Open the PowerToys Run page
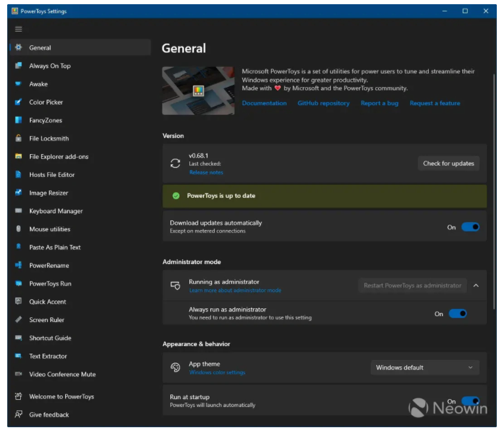Image resolution: width=504 pixels, height=432 pixels. 81,283
